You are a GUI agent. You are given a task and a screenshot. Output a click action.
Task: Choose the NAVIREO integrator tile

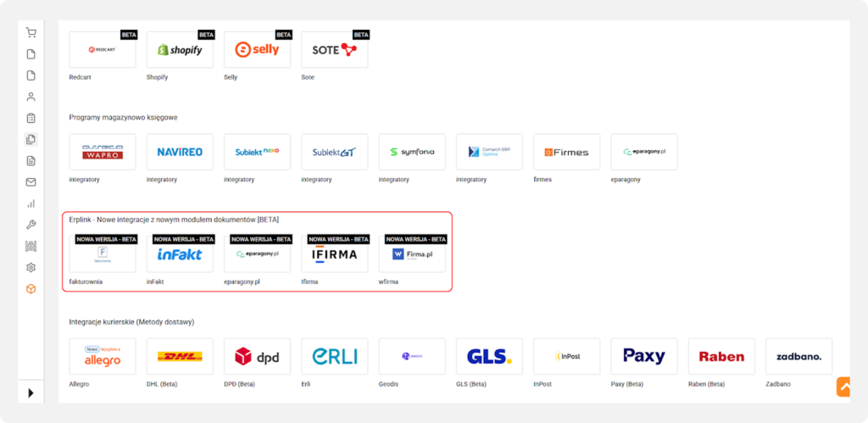point(180,152)
